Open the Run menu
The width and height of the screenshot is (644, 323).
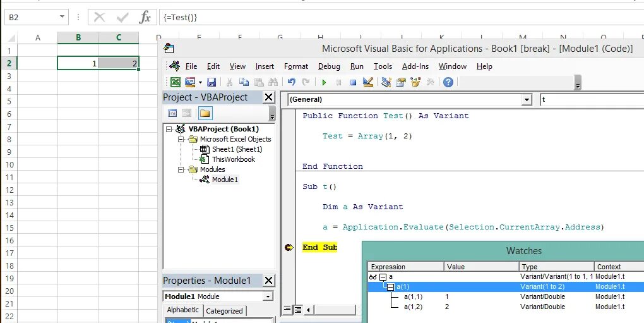click(357, 66)
